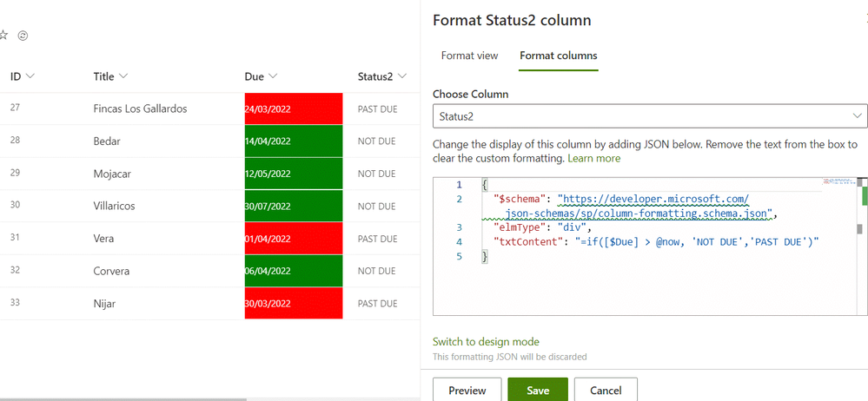The image size is (868, 401).
Task: Select the Fincas Los Gallardos item
Action: point(140,108)
